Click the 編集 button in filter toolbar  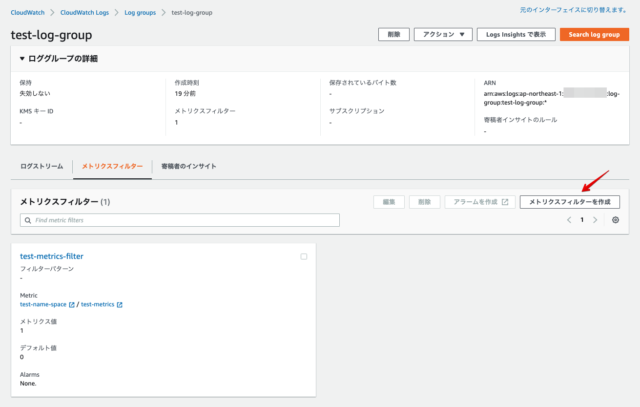(x=389, y=202)
